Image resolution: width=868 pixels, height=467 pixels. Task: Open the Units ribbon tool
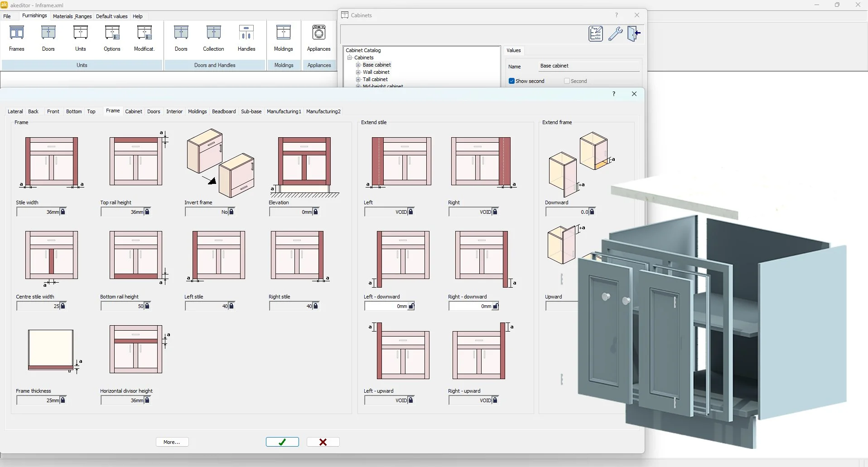81,39
